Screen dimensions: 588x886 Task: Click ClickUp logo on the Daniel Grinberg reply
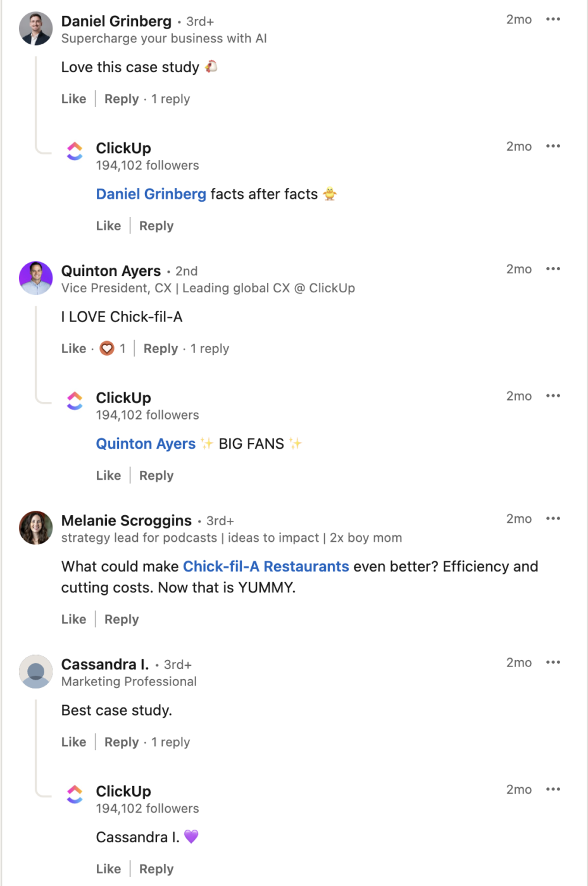[x=75, y=151]
